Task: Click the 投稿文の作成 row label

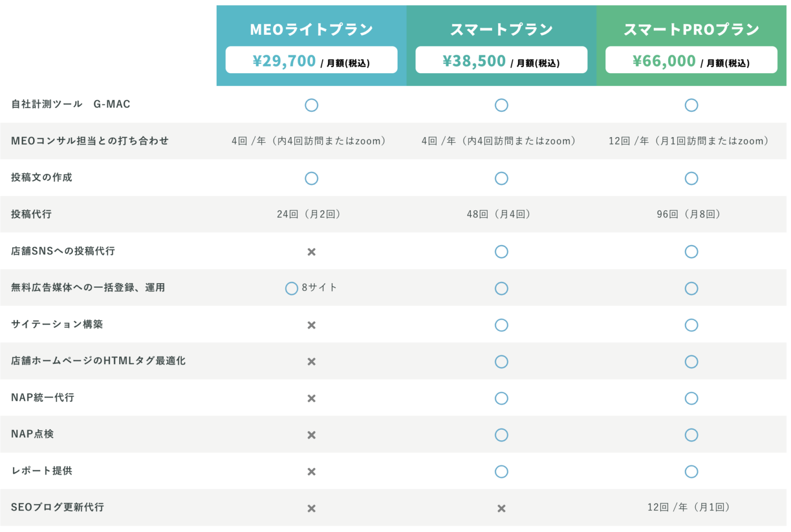Action: pyautogui.click(x=42, y=177)
